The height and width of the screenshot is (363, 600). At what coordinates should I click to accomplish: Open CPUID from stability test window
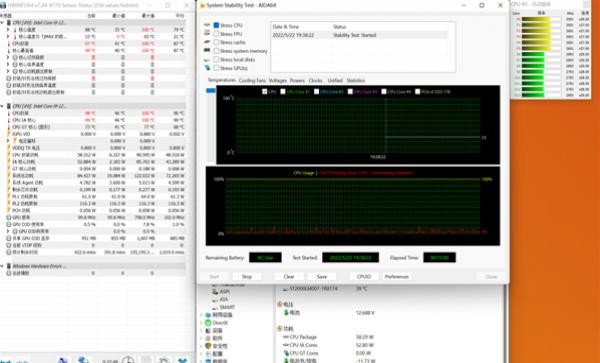(x=364, y=277)
